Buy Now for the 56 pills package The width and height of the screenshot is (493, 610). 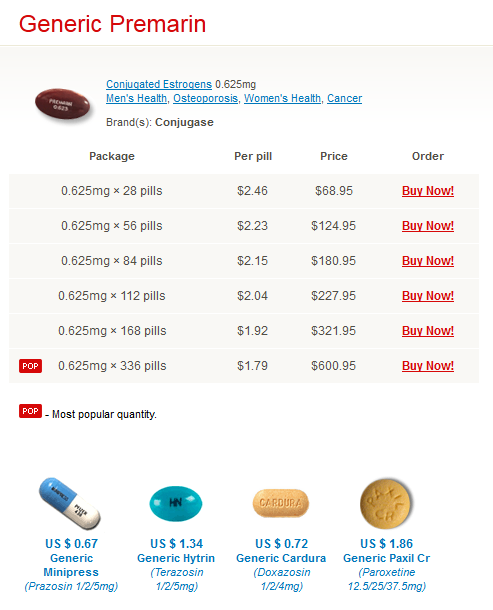428,226
